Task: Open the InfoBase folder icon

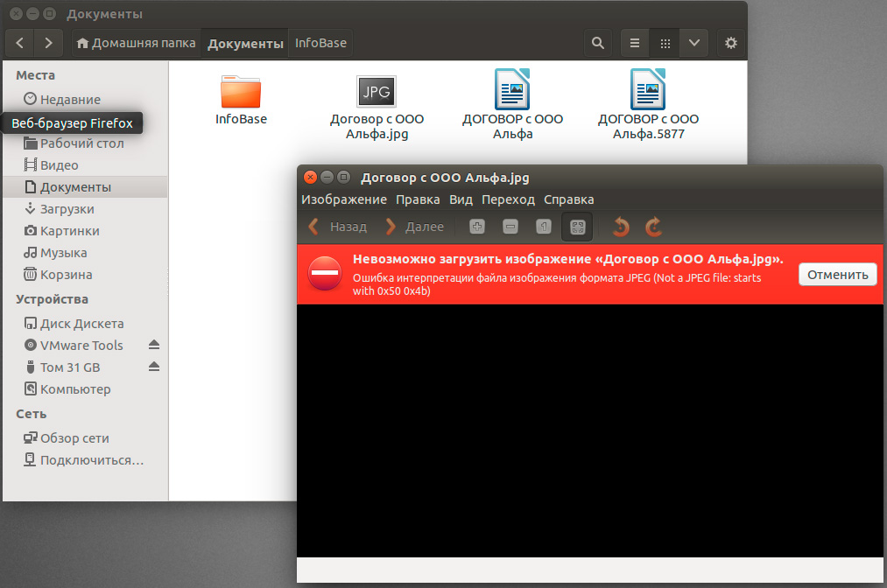Action: (x=241, y=92)
